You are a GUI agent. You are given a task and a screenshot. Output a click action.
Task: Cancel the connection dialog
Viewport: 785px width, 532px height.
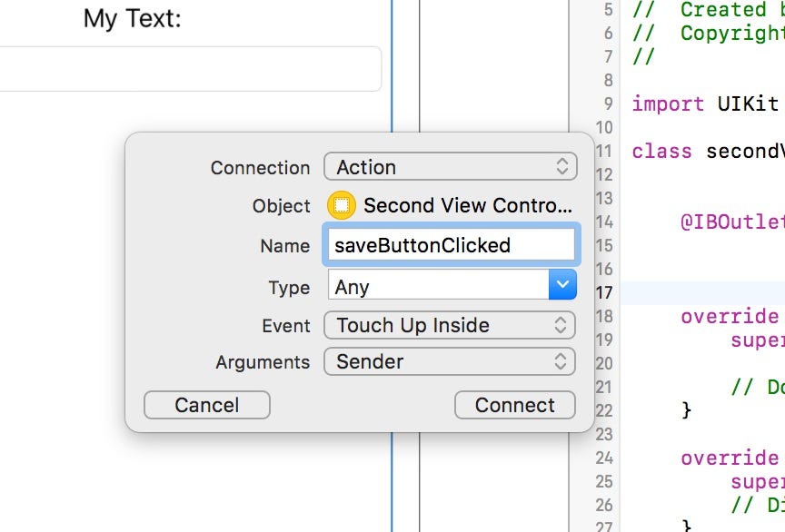[x=207, y=405]
